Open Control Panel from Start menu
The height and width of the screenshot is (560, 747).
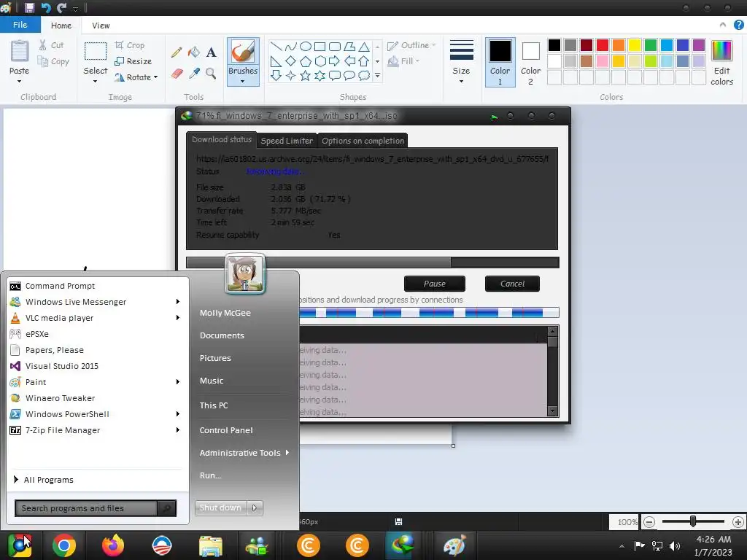click(x=226, y=430)
